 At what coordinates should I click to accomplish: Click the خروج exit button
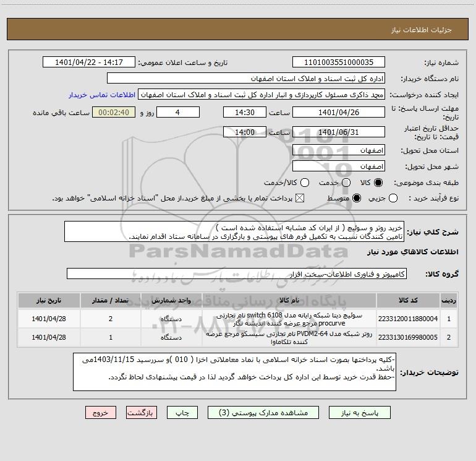(x=101, y=412)
